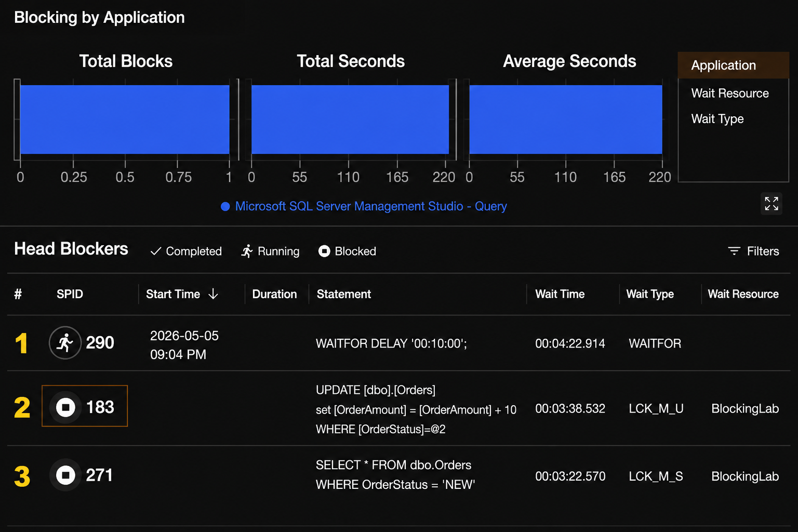Click the wait time 00:03:22.570
The image size is (798, 532).
click(570, 476)
